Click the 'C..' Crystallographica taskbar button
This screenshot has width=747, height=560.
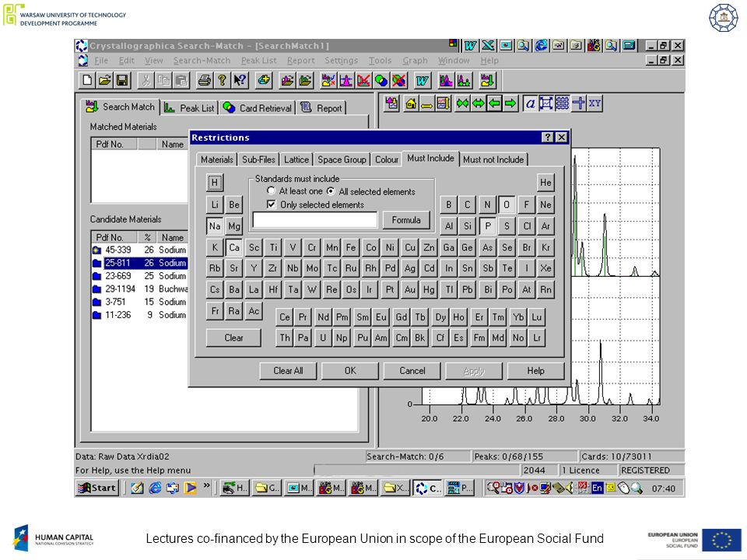pos(427,488)
